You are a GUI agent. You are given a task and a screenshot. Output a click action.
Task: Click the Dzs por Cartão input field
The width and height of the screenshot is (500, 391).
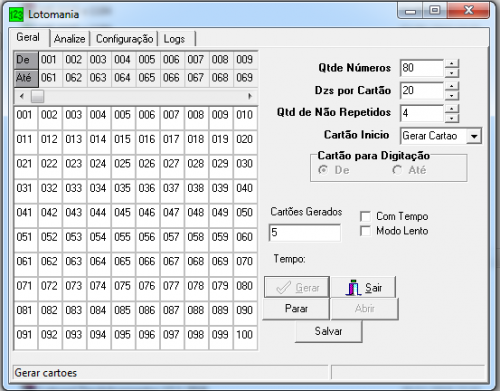point(422,91)
